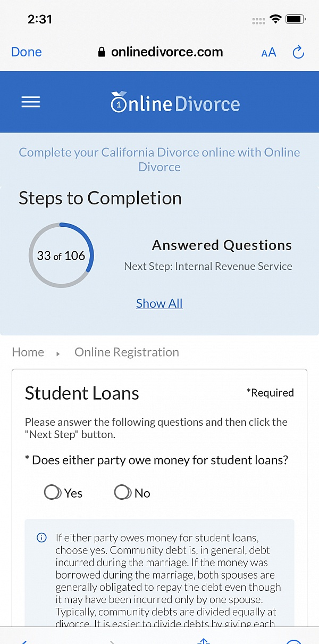Tap the Next Step: Internal Revenue Service text

[208, 266]
